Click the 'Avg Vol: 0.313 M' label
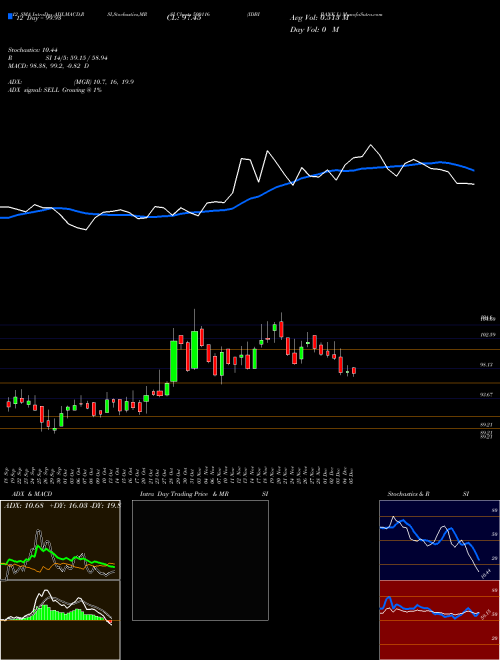 [x=319, y=18]
